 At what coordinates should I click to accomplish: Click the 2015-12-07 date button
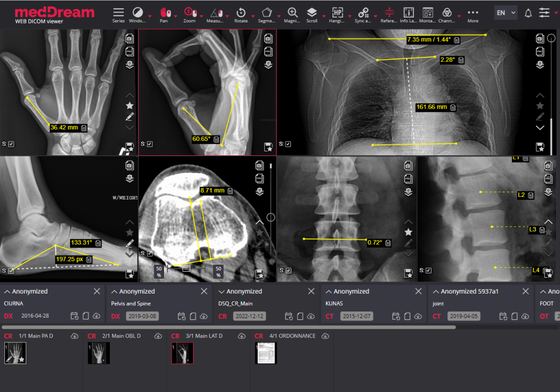point(357,317)
